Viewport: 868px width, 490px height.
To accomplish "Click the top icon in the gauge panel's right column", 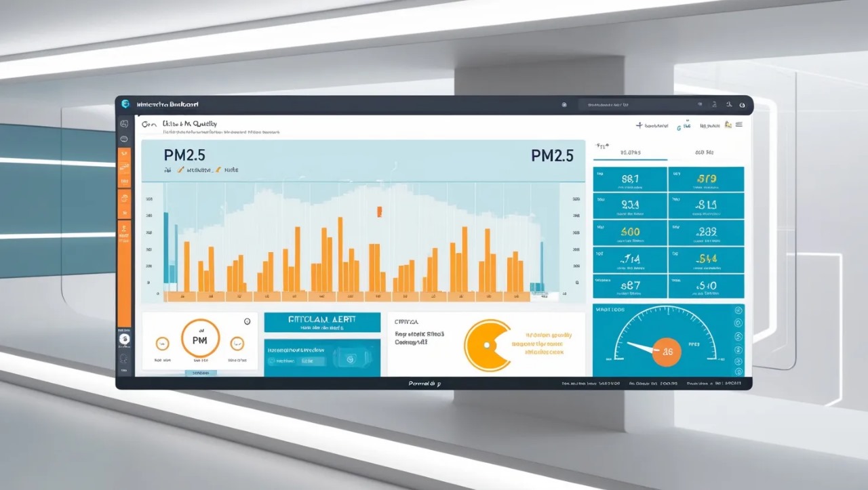I will pyautogui.click(x=738, y=310).
